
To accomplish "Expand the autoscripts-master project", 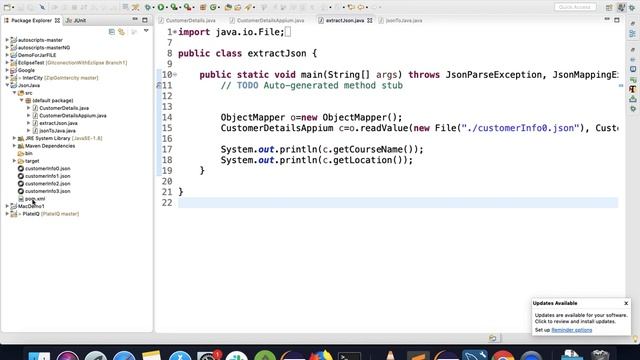I will pyautogui.click(x=7, y=40).
